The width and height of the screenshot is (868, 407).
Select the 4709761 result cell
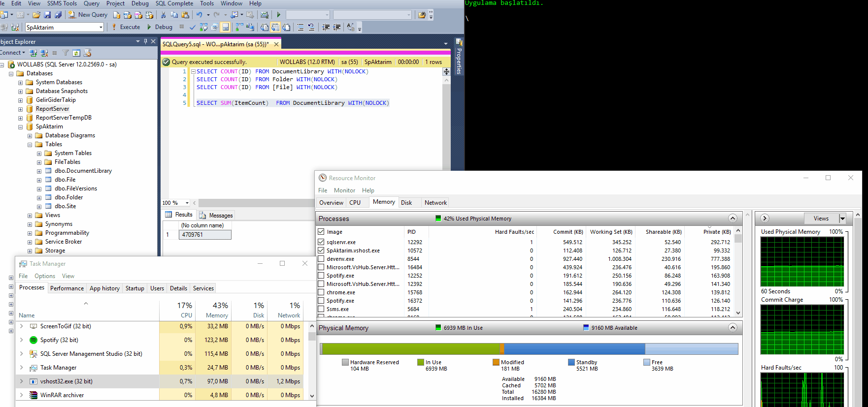(206, 235)
